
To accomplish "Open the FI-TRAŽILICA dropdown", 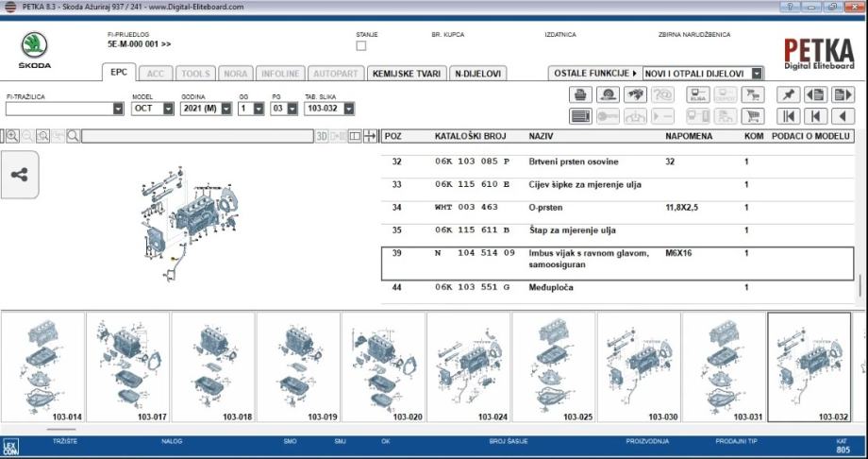I will [x=118, y=109].
